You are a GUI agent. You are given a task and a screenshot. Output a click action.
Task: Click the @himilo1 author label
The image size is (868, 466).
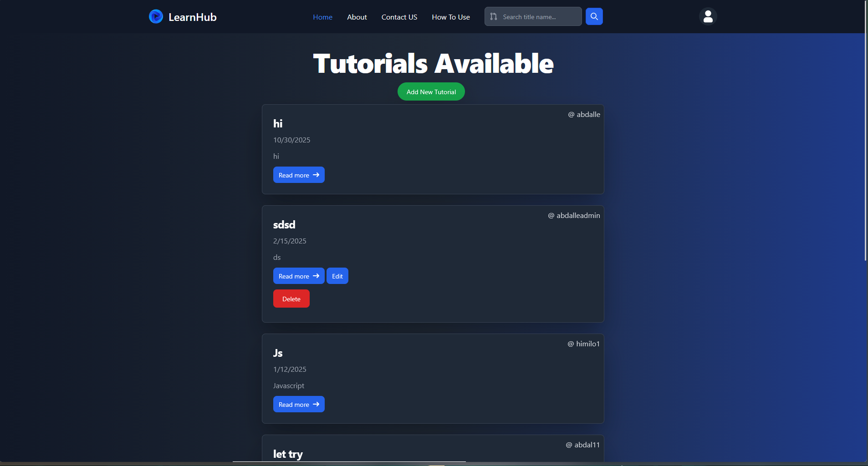583,344
